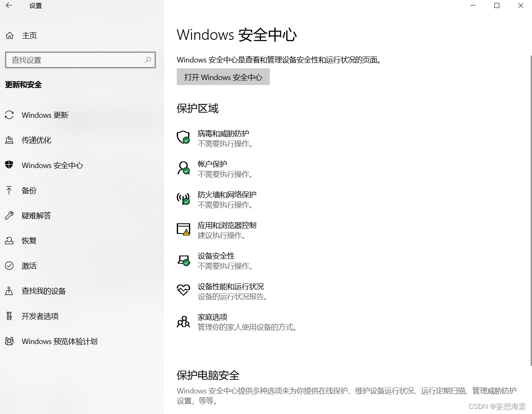Click the Windows 预览体验计划 cat icon

click(x=9, y=341)
